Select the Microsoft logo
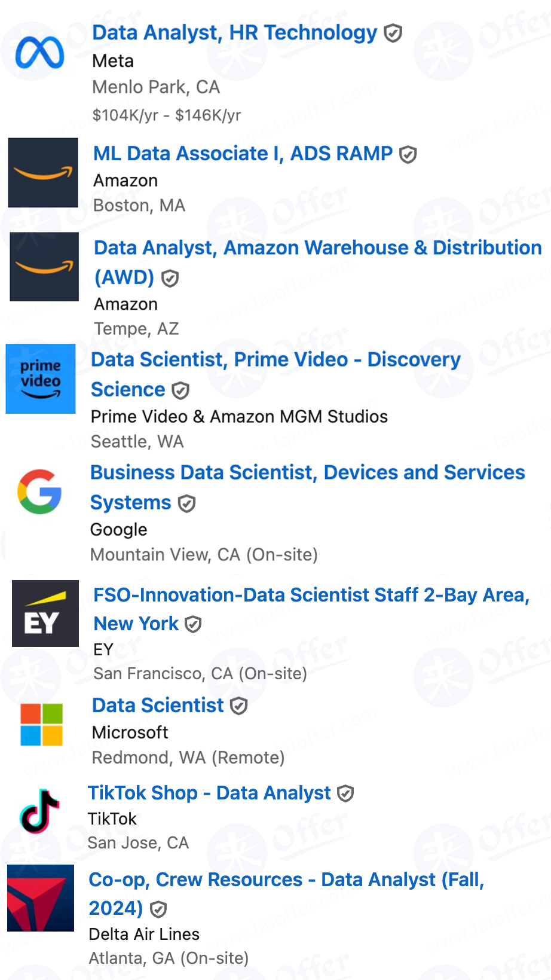551x980 pixels. click(41, 725)
